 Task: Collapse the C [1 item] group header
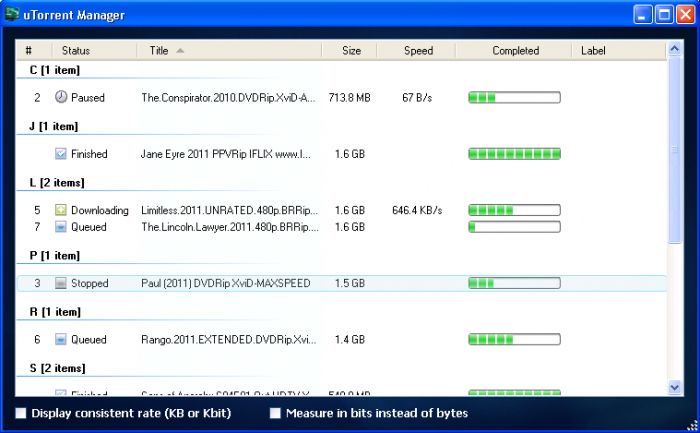tap(55, 70)
